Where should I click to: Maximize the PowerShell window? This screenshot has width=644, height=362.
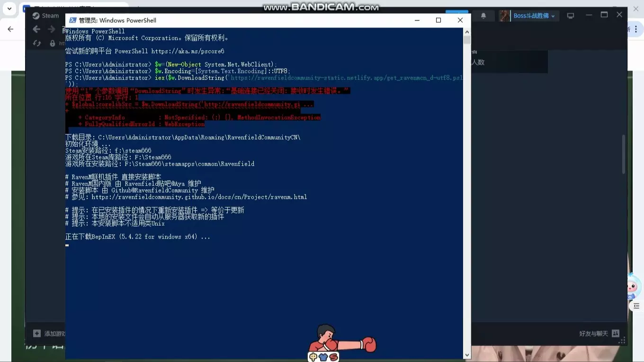click(x=438, y=20)
